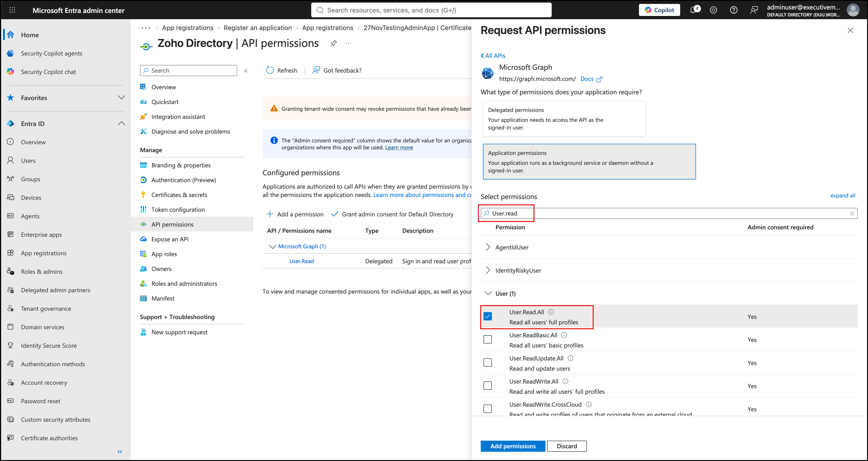Open the app launcher waffle menu
Image resolution: width=868 pixels, height=461 pixels.
12,10
